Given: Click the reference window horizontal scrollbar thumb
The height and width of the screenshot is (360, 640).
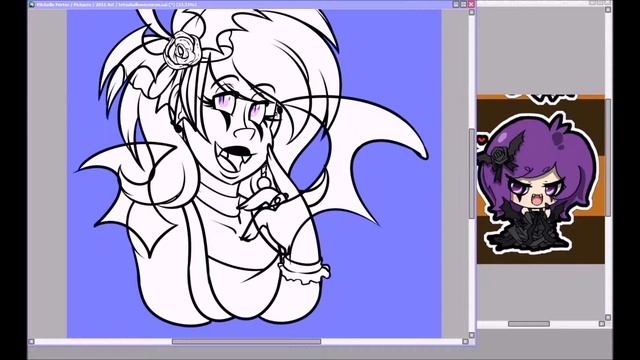Looking at the screenshot, I should pos(529,324).
